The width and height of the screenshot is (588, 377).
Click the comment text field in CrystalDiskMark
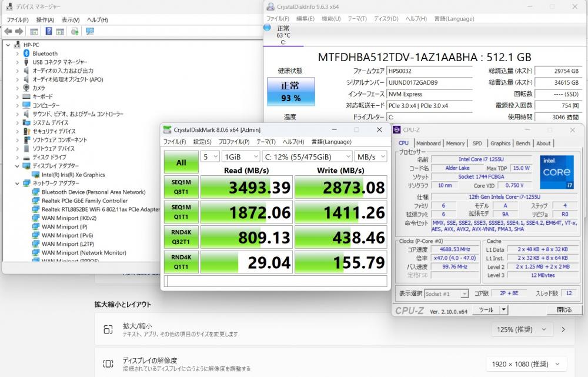coord(276,281)
